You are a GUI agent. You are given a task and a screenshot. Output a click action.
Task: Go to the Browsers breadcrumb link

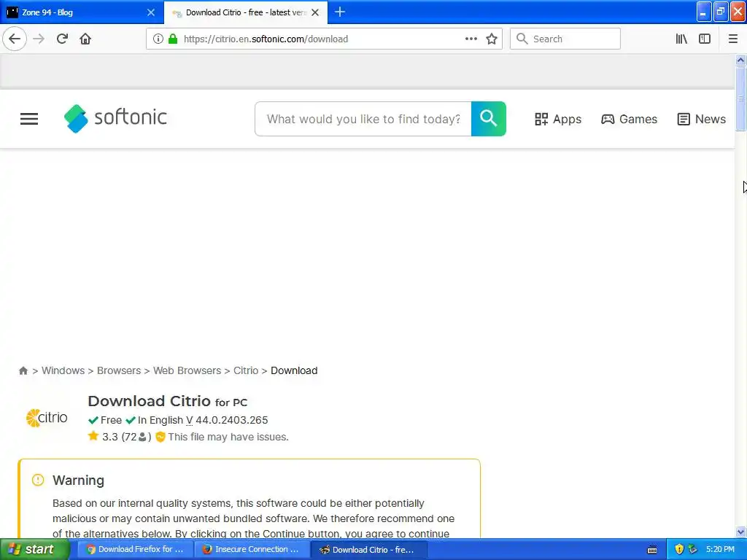[119, 370]
